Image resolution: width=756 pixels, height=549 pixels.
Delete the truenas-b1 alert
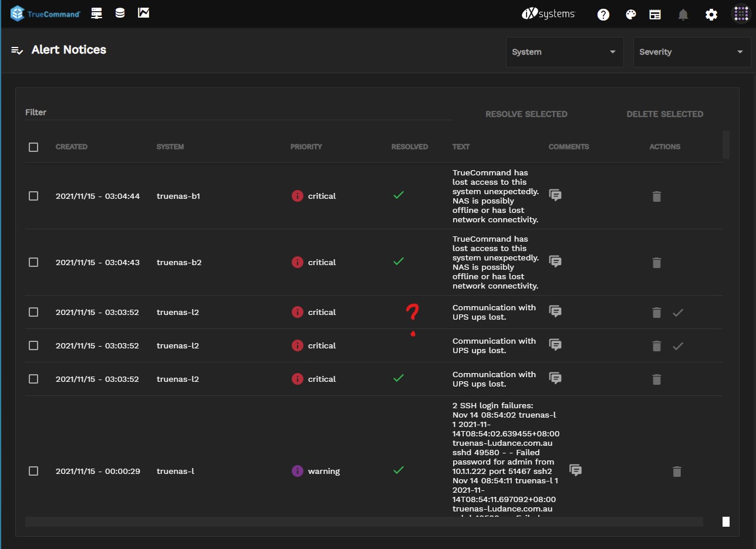click(657, 196)
